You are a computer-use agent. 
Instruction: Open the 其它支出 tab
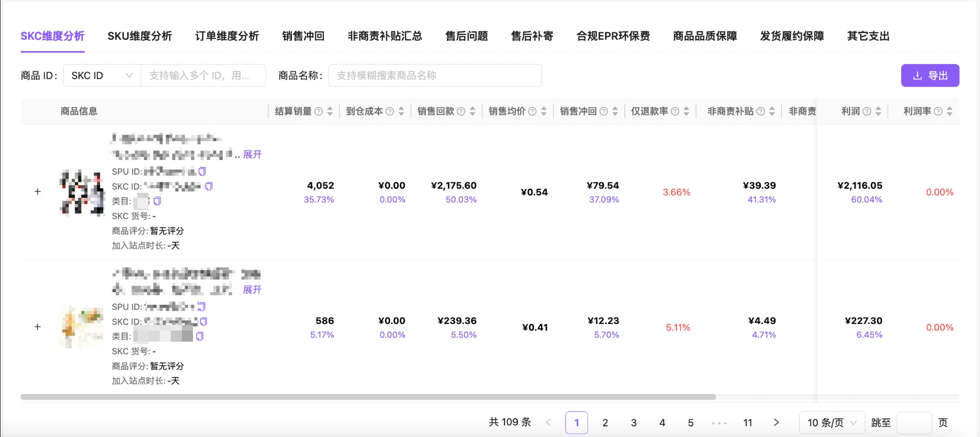[868, 36]
